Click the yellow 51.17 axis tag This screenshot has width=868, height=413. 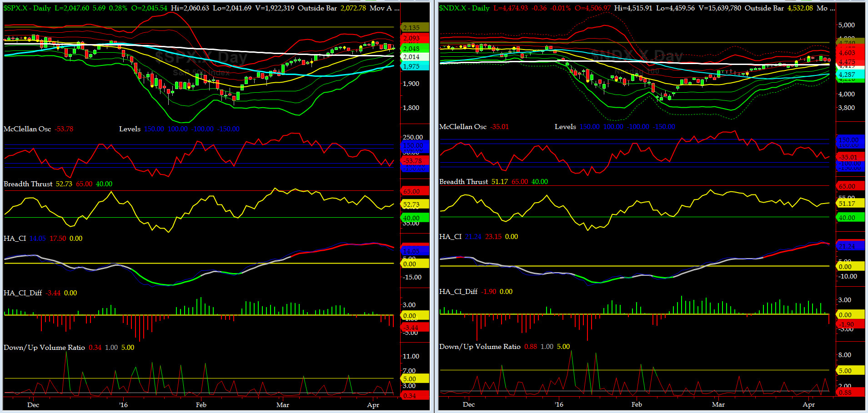pyautogui.click(x=850, y=204)
